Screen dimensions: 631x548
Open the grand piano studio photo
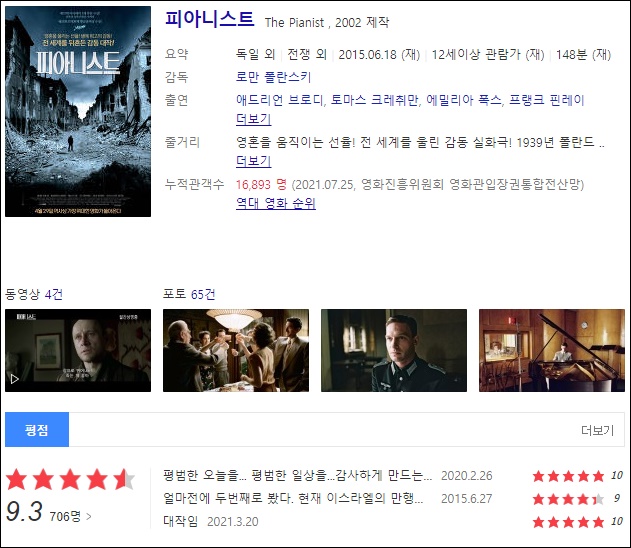[552, 350]
